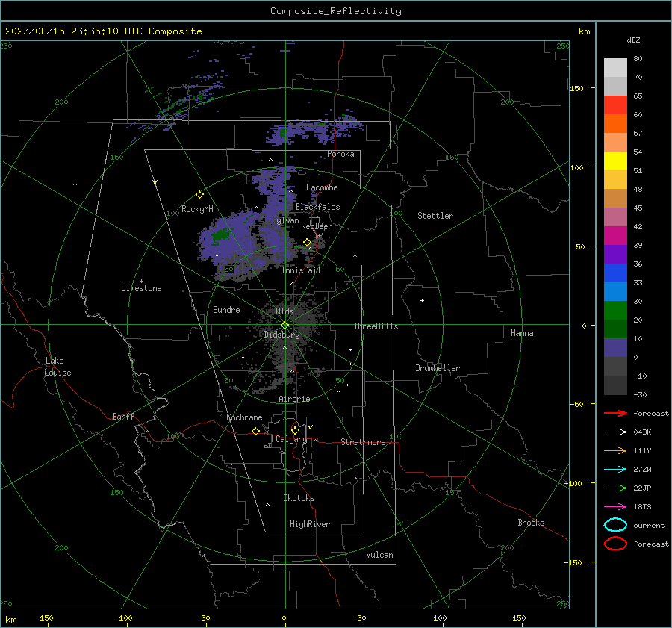Click the asterisk marker above Limestone
The width and height of the screenshot is (672, 628).
(141, 282)
